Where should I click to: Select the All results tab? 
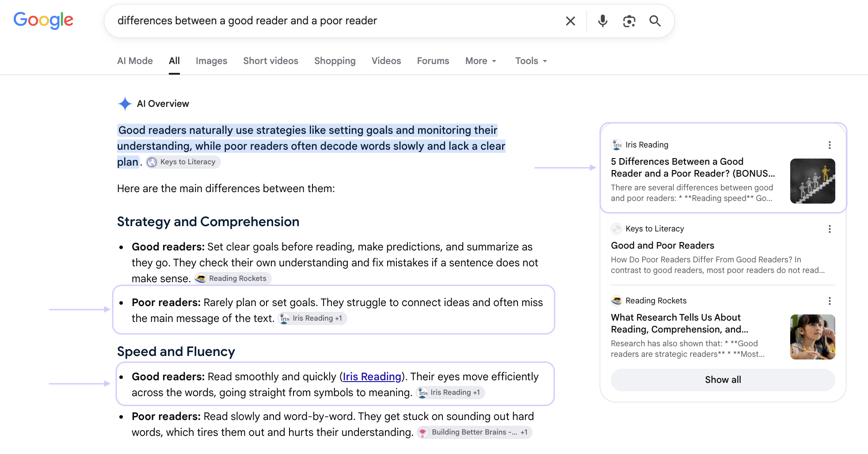point(174,61)
